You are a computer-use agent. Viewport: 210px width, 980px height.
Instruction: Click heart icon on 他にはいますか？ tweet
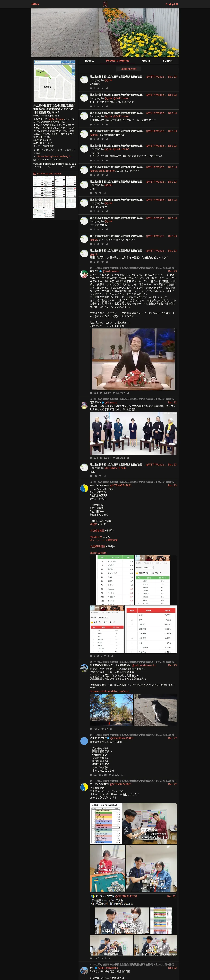pyautogui.click(x=102, y=211)
